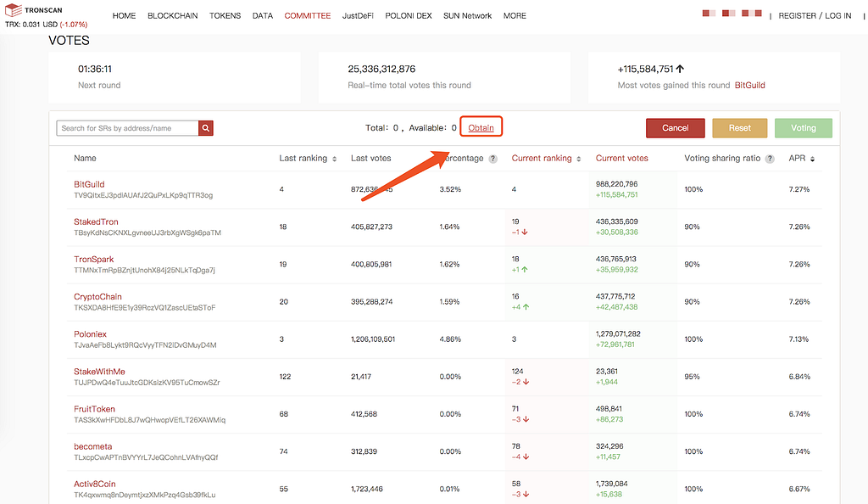Click address TBsyKdNsCKNXLgvneeUJ3rbXgWSgk6paTM
This screenshot has width=868, height=504.
coord(147,233)
